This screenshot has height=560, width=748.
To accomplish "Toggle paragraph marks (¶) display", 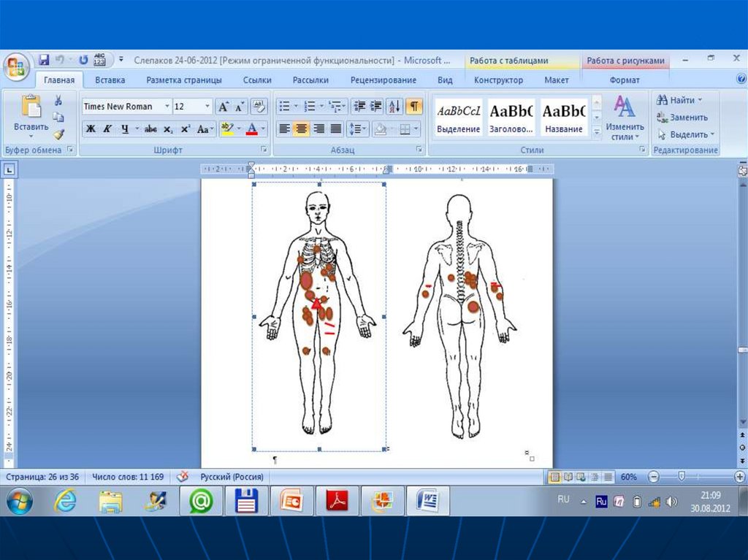I will tap(414, 106).
